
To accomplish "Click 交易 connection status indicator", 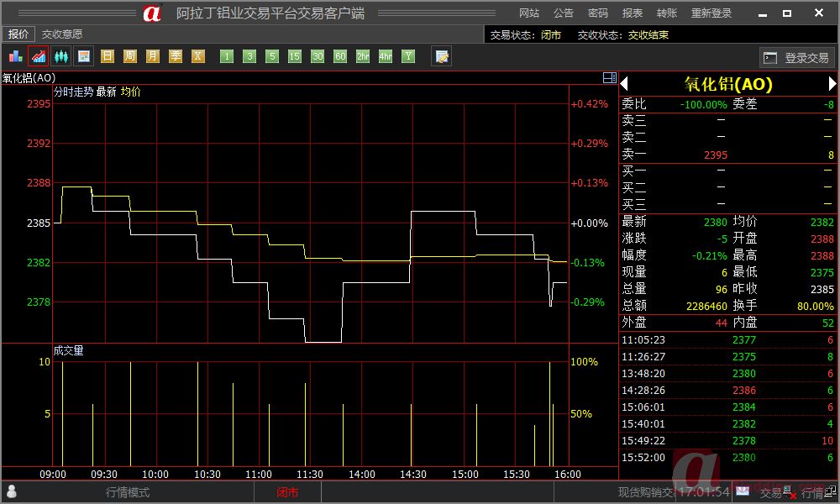I will [777, 492].
